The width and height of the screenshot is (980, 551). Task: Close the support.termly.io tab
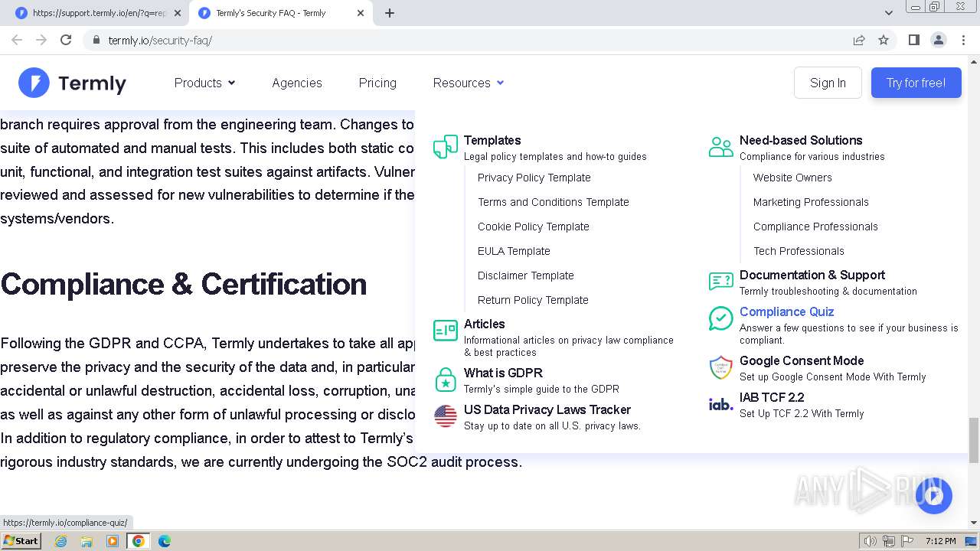[x=178, y=13]
